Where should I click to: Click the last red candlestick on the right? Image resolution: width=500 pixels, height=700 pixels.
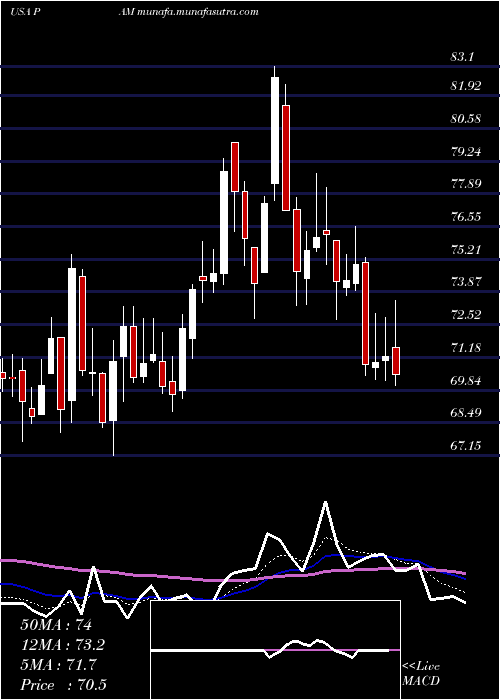coord(396,361)
